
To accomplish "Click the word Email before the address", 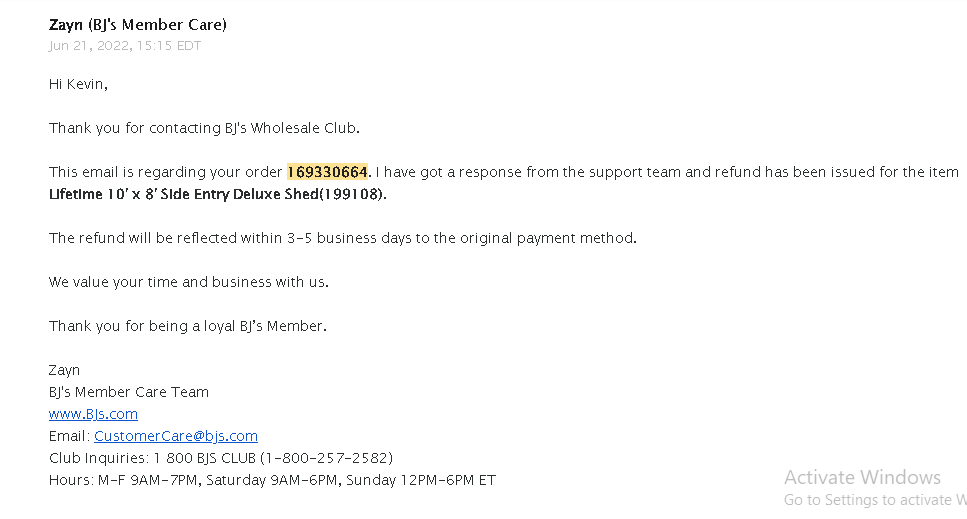I will coord(69,436).
